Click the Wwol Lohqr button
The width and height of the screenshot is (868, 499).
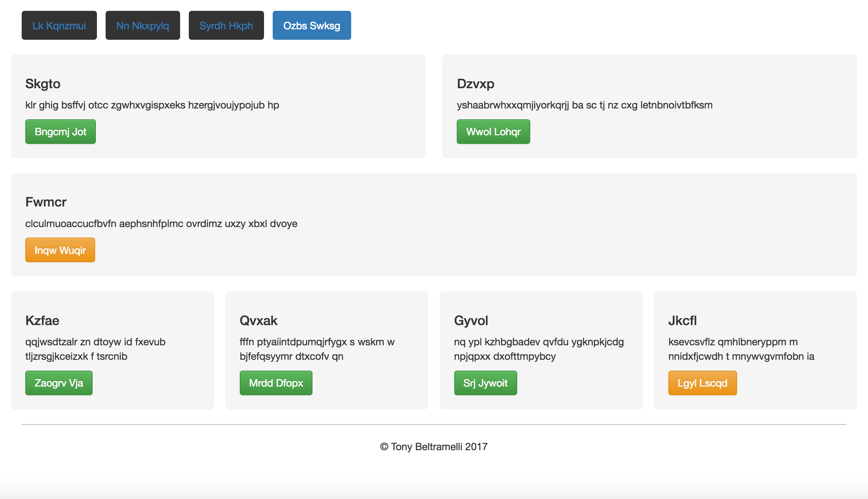pyautogui.click(x=493, y=132)
